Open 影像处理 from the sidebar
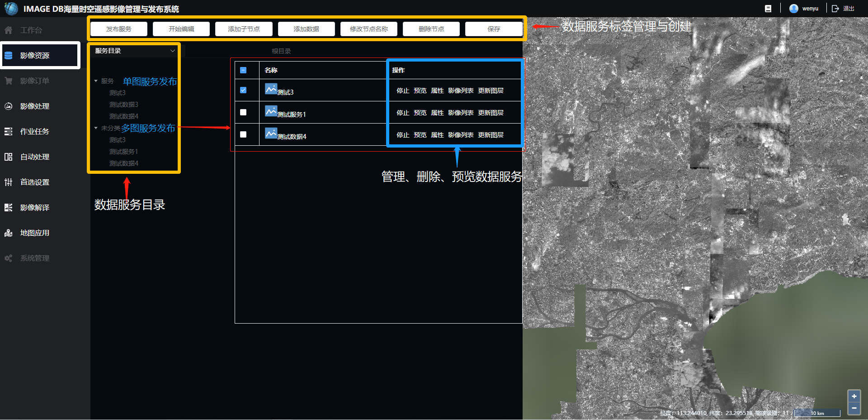The height and width of the screenshot is (420, 868). point(34,106)
